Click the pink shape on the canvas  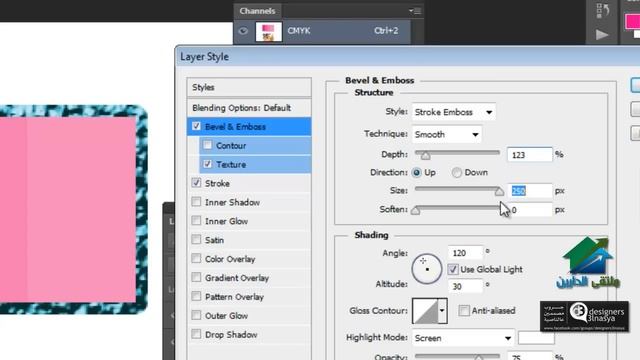tap(68, 209)
